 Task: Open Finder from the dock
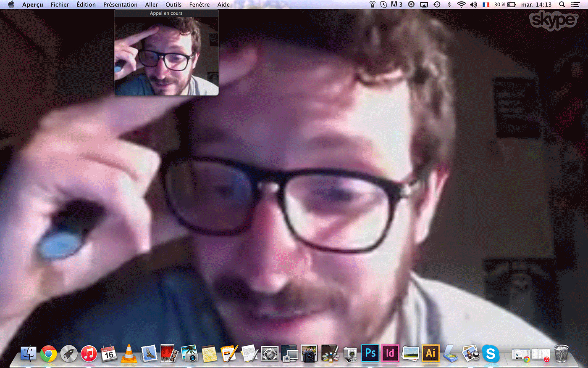click(28, 354)
